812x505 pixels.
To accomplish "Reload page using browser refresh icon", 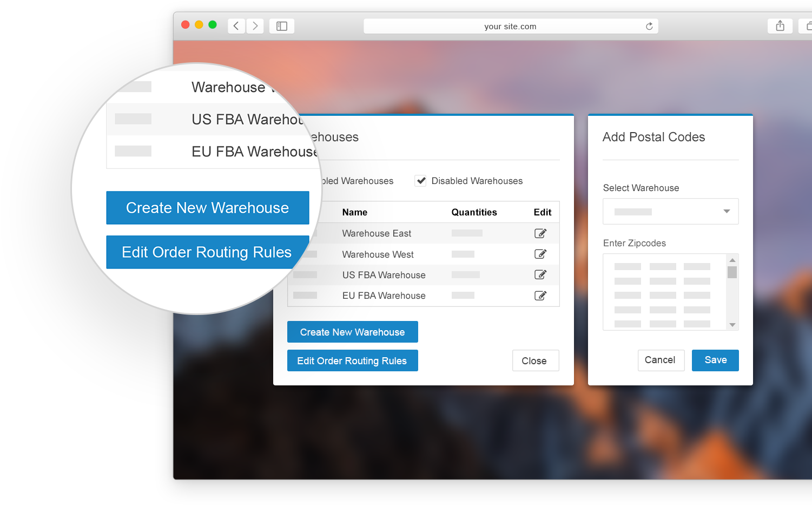I will (649, 26).
